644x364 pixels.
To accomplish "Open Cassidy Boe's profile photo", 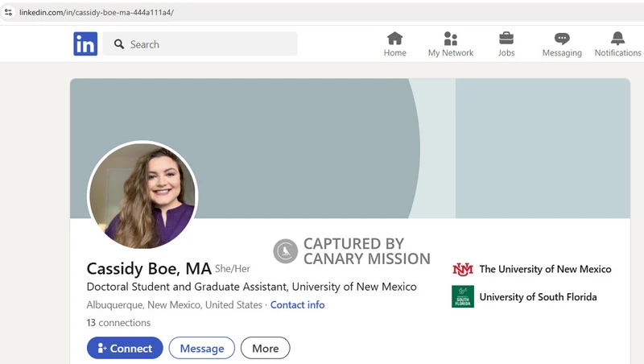I will click(142, 195).
